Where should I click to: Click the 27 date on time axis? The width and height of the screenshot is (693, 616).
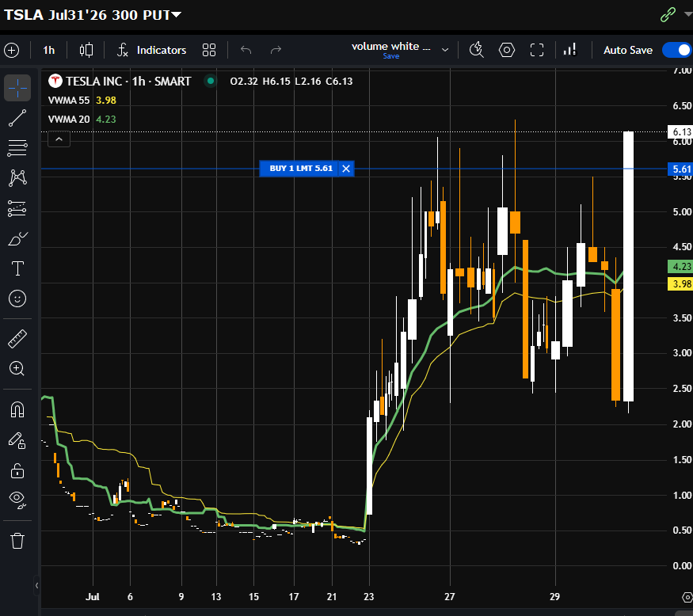pos(450,596)
